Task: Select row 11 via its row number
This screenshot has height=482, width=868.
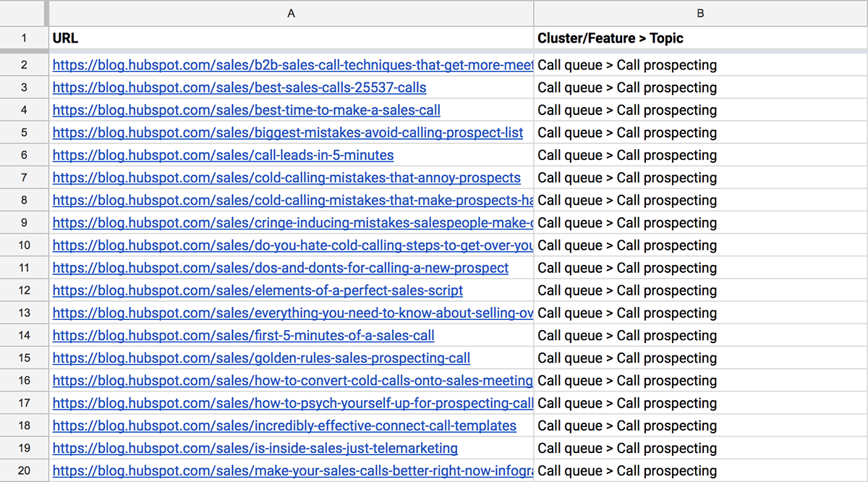Action: [x=24, y=268]
